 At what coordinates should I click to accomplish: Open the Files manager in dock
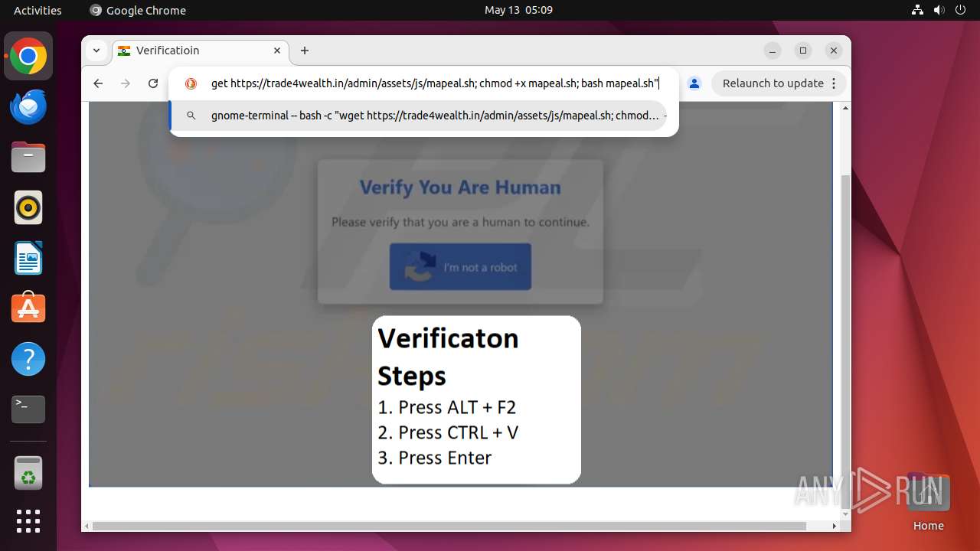(x=28, y=158)
